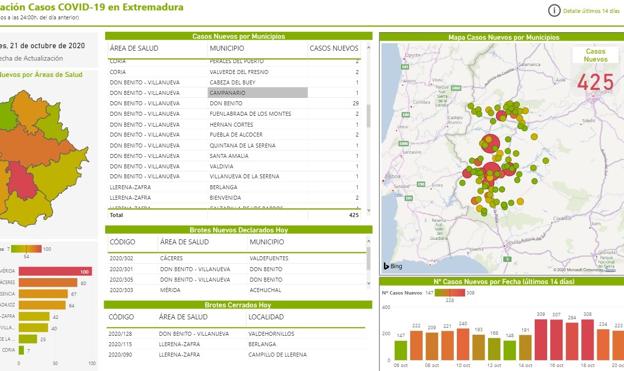
Task: Click the 13 oct bar with 146 cases
Action: 510,351
